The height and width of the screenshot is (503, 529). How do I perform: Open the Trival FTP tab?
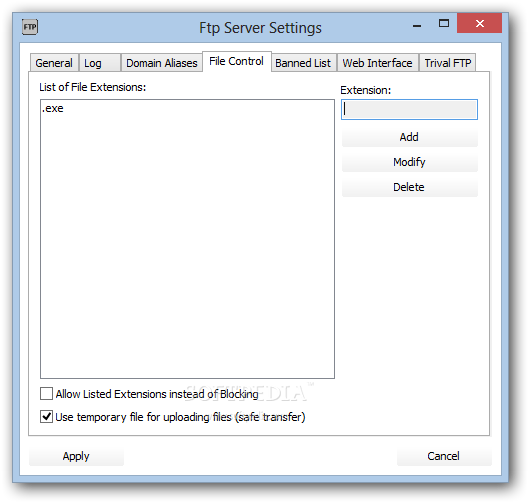click(x=447, y=63)
